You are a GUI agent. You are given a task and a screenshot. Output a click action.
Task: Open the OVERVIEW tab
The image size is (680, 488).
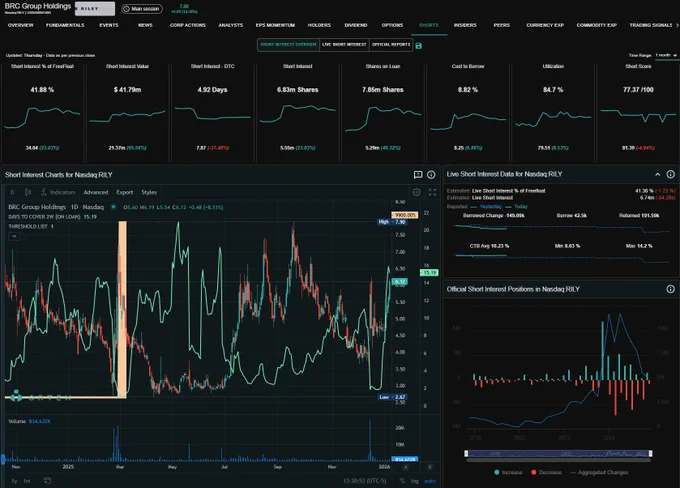click(20, 25)
